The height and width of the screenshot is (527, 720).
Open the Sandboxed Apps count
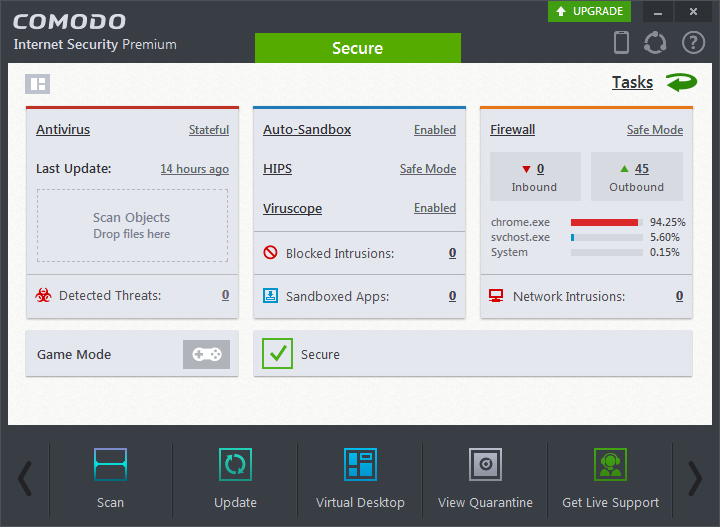(x=452, y=296)
